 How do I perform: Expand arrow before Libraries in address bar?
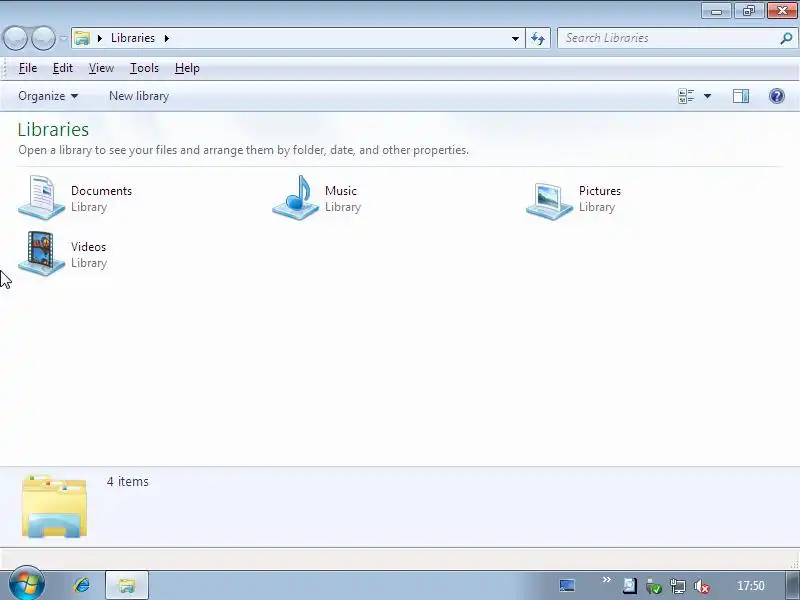(x=100, y=38)
